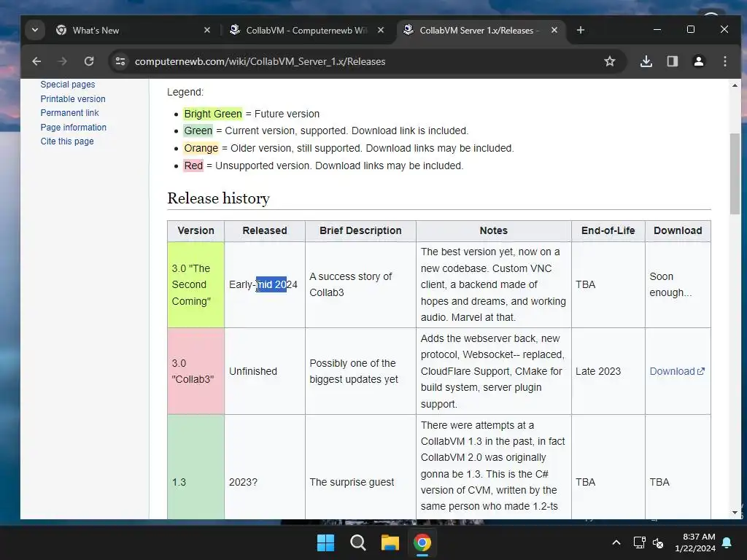Bookmark this page with star icon
The image size is (747, 560).
pyautogui.click(x=610, y=61)
